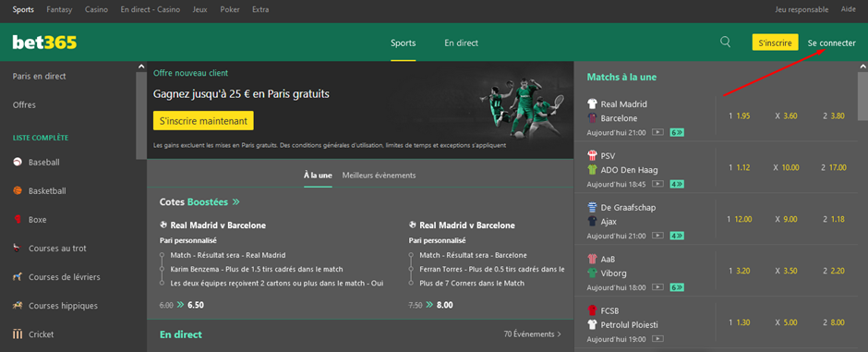Viewport: 868px width, 352px height.
Task: Switch to the En direct main tab
Action: pos(461,42)
